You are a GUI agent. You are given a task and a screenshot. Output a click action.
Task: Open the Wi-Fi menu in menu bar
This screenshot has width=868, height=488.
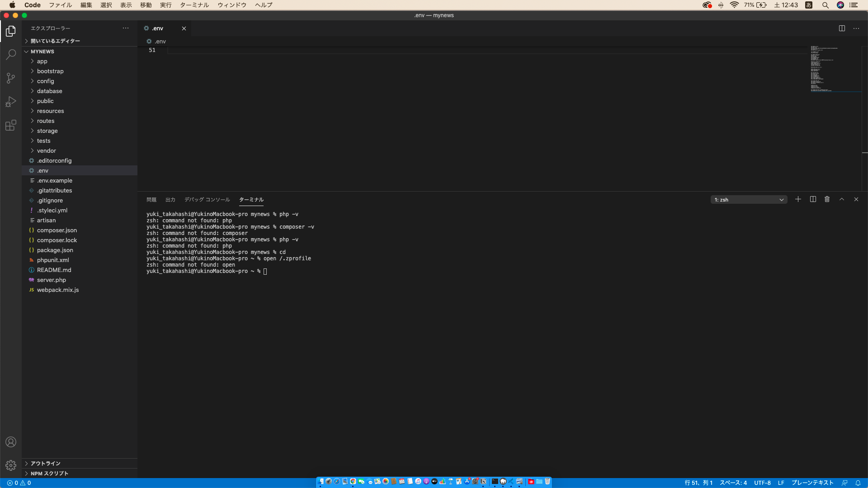(x=734, y=5)
